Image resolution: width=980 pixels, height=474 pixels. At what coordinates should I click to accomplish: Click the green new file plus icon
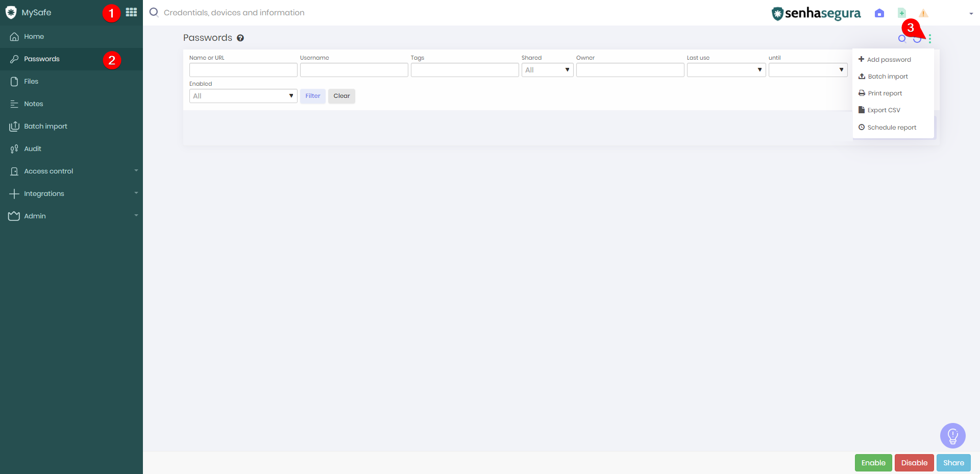click(x=902, y=13)
